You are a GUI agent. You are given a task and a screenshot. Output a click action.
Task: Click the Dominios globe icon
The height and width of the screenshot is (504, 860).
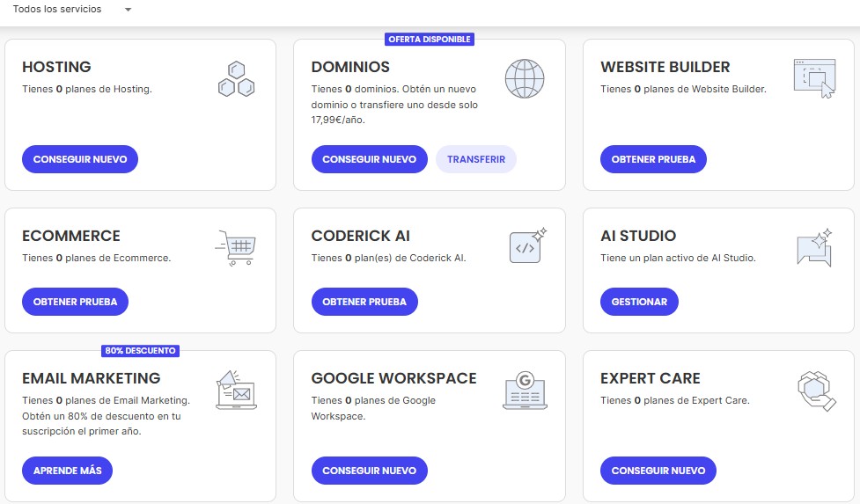point(525,79)
